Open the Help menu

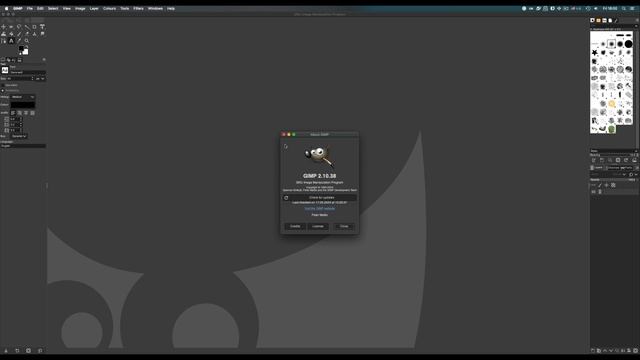tap(171, 8)
